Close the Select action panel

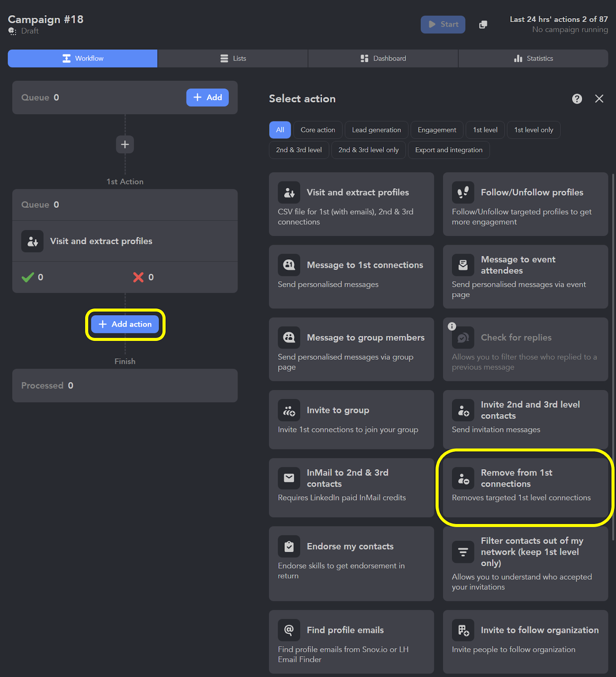[599, 99]
